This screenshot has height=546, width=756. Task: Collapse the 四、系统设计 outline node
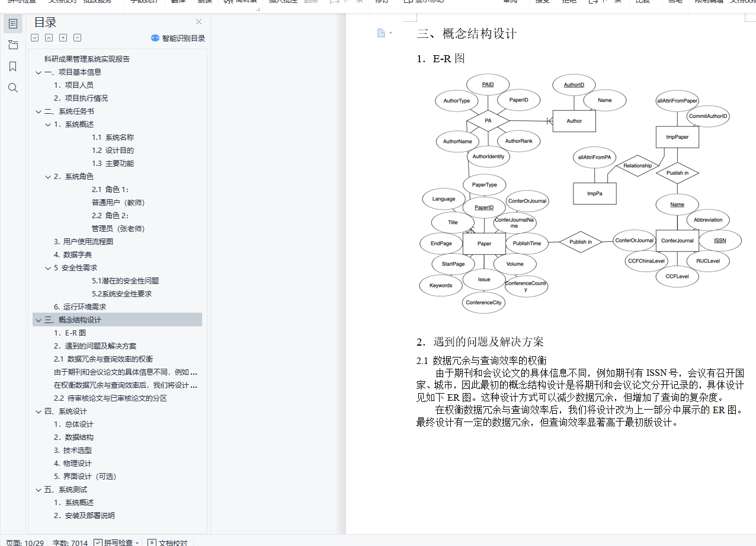39,411
